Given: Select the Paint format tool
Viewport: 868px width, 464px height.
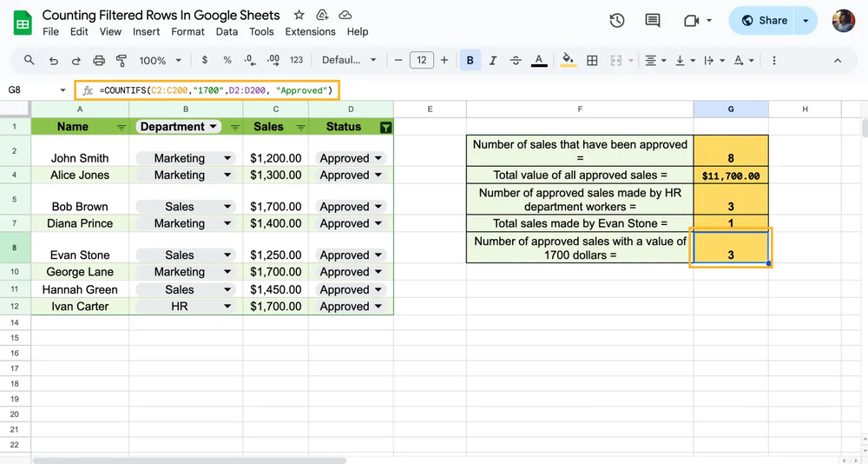Looking at the screenshot, I should [122, 61].
